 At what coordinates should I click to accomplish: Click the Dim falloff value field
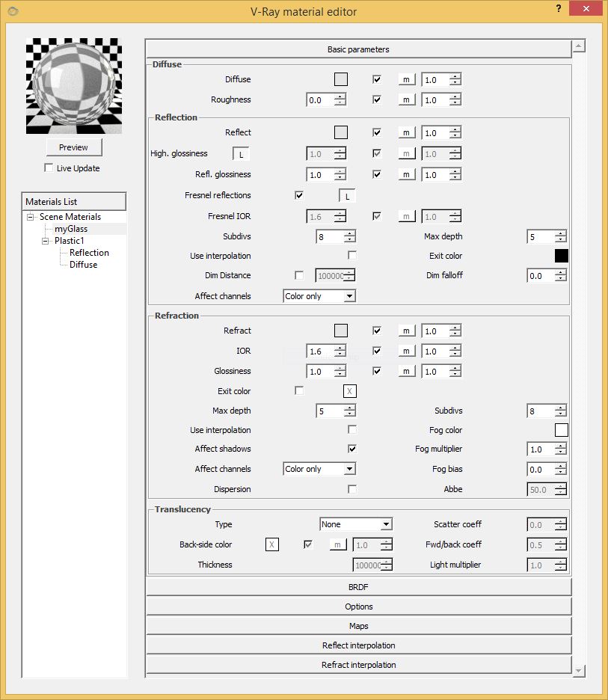pos(541,276)
